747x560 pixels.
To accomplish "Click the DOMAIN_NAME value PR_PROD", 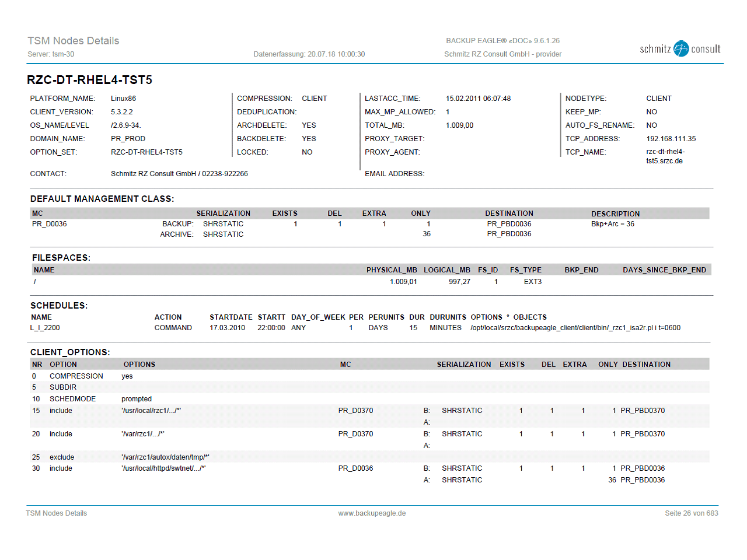I will click(128, 139).
